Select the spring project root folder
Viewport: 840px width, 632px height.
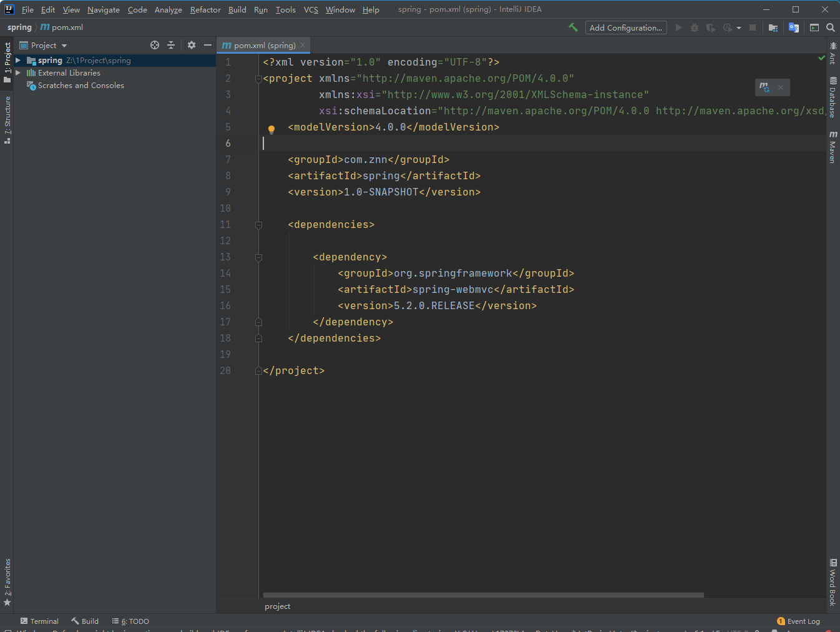pyautogui.click(x=114, y=60)
